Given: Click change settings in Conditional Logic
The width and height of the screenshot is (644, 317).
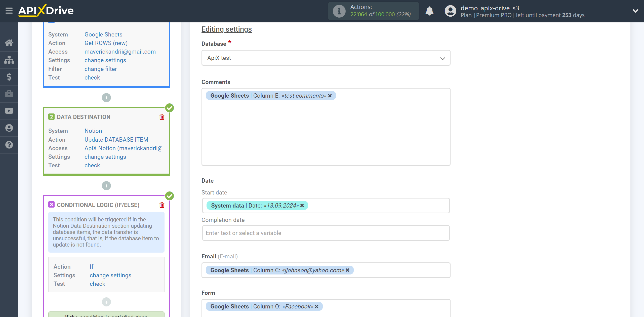Looking at the screenshot, I should click(x=110, y=275).
